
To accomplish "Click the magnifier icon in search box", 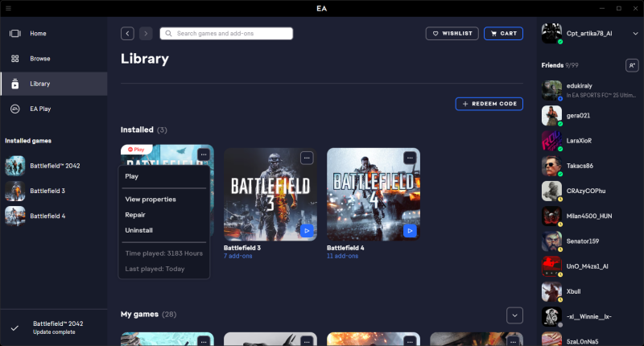I will (x=168, y=33).
